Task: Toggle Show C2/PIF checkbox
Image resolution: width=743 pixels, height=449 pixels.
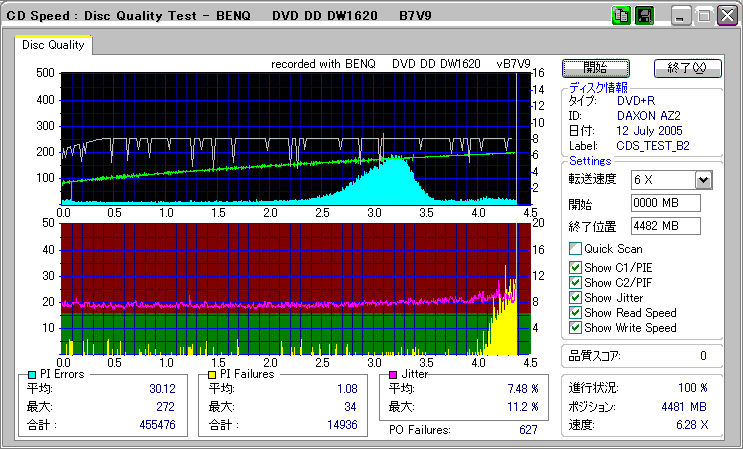Action: coord(575,282)
